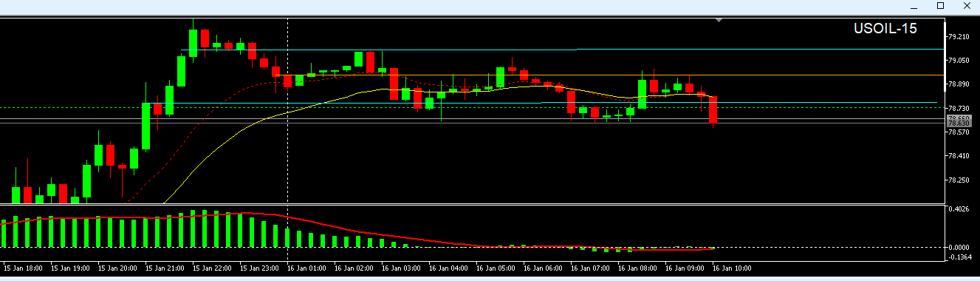Click the 16 Jan 09:00 time label
The height and width of the screenshot is (281, 980).
[685, 268]
